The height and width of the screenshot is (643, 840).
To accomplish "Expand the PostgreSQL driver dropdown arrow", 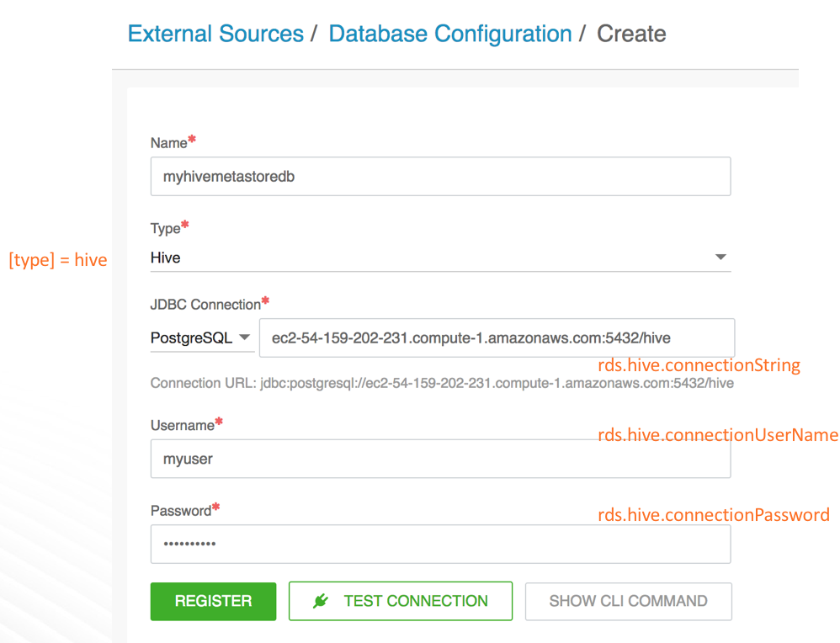I will point(244,337).
